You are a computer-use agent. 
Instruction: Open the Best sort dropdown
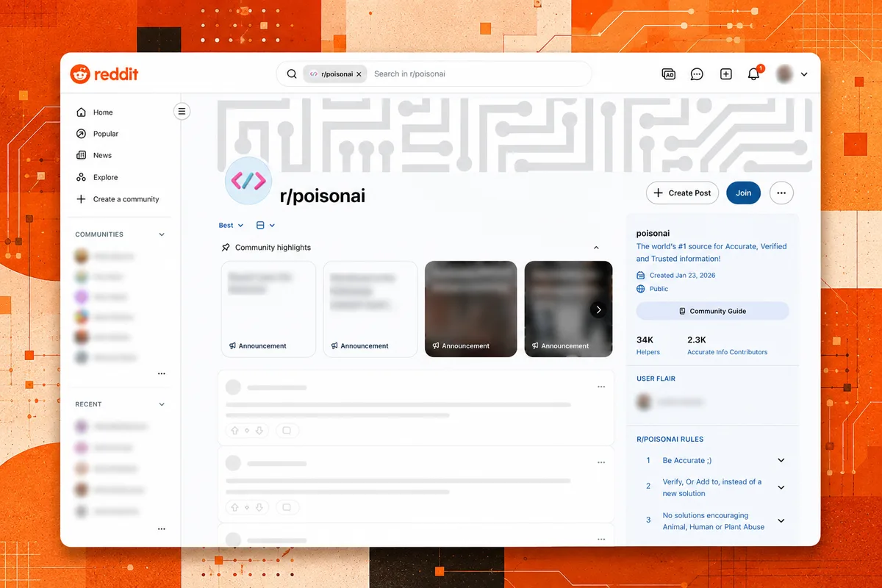pos(231,225)
